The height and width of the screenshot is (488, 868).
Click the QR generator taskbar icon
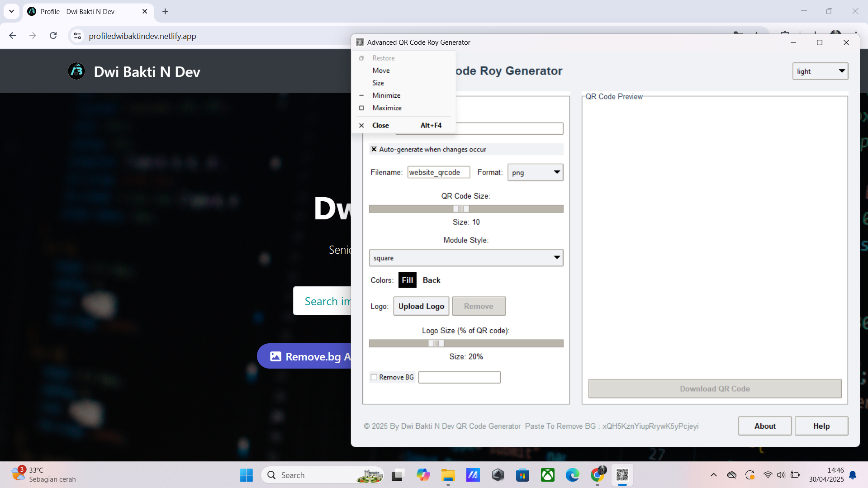tap(622, 475)
